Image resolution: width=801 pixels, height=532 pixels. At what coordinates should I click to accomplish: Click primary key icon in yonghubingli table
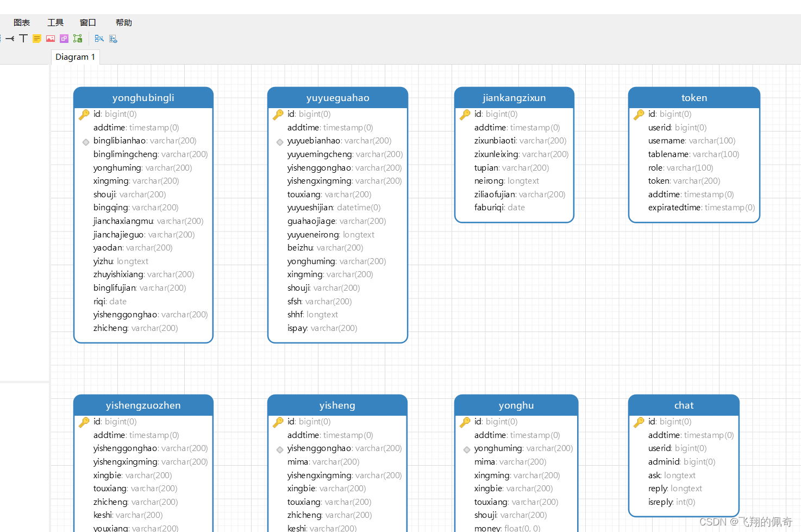(84, 115)
